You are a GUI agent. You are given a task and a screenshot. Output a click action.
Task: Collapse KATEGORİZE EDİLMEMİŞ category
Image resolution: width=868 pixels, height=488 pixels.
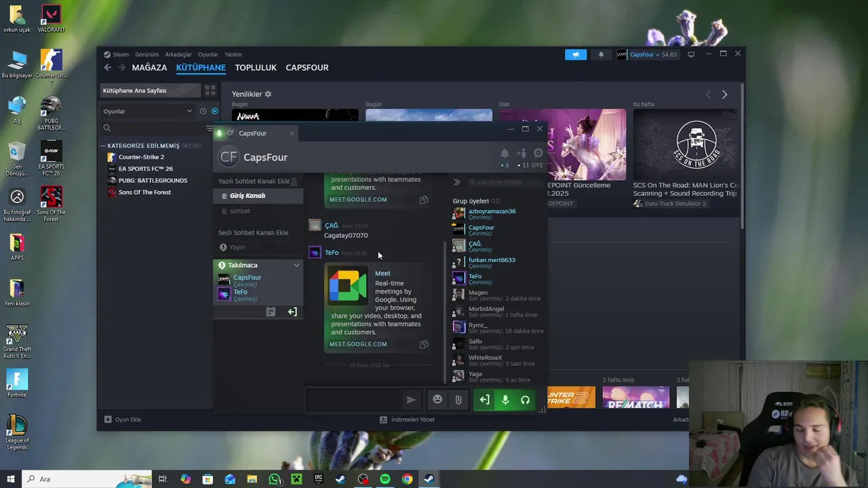click(103, 146)
